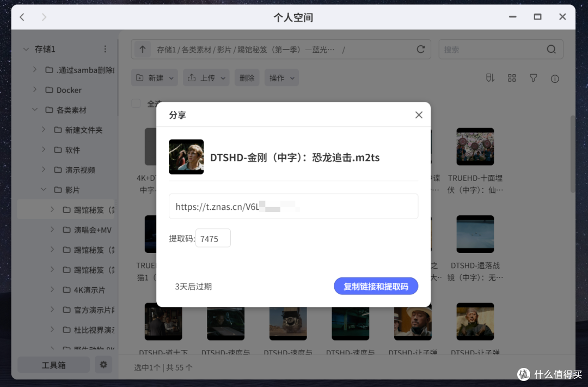Expand the 演唱会+MV folder node
Screen dimensions: 588x387
52,229
